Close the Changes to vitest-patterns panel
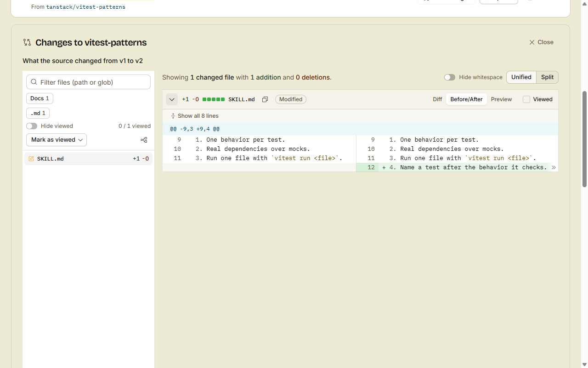The width and height of the screenshot is (588, 368). coord(541,42)
